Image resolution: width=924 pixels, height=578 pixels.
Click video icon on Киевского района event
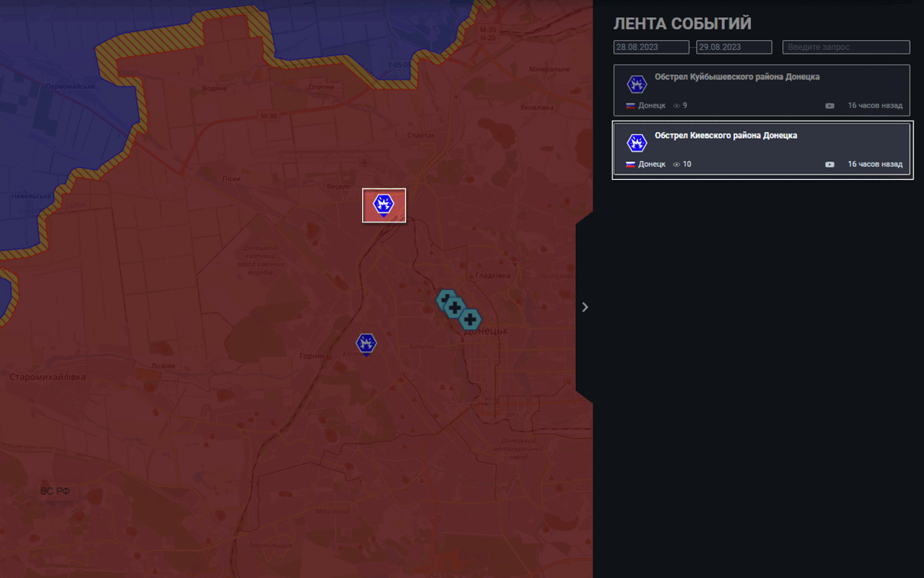click(829, 165)
